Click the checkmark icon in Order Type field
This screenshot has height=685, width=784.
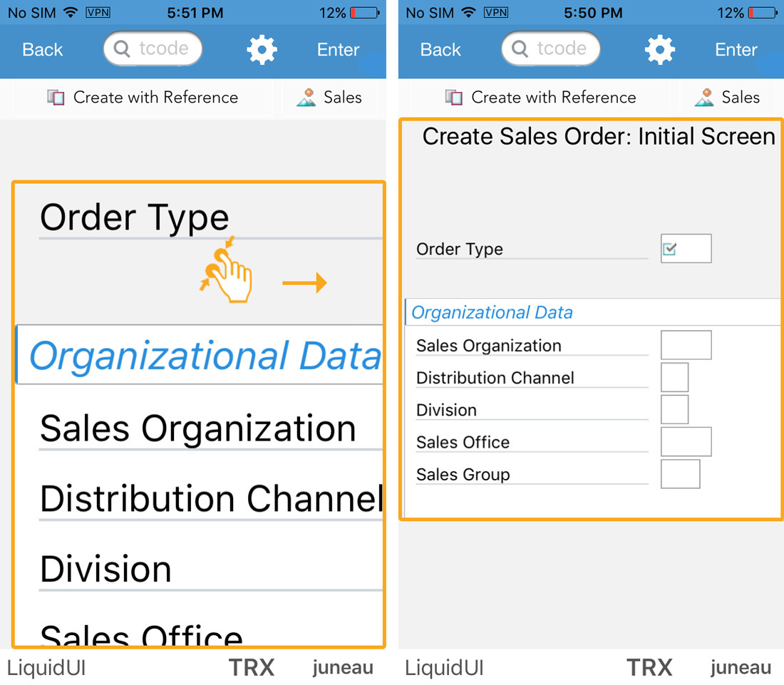pyautogui.click(x=669, y=249)
